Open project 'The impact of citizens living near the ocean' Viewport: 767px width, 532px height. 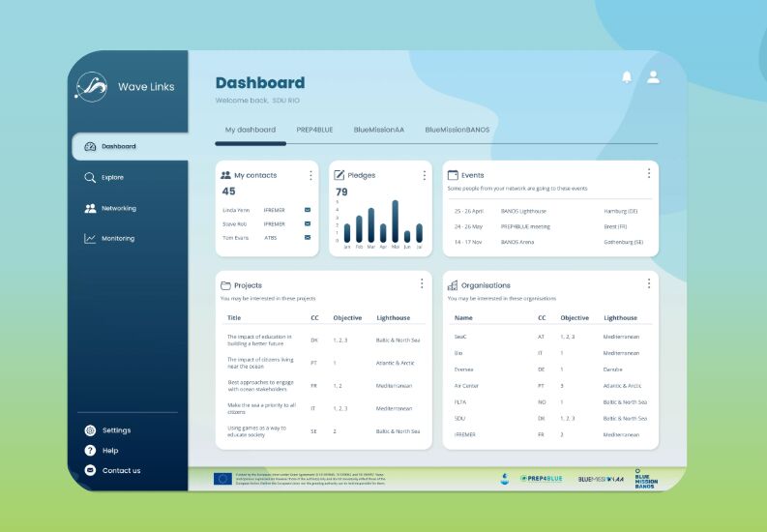pyautogui.click(x=324, y=363)
